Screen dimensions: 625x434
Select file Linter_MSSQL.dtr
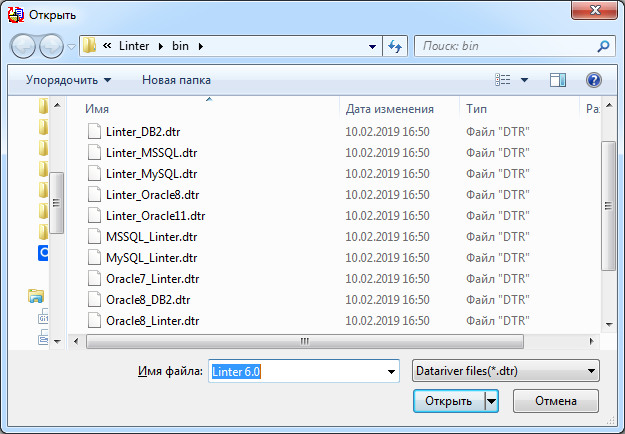[x=151, y=153]
